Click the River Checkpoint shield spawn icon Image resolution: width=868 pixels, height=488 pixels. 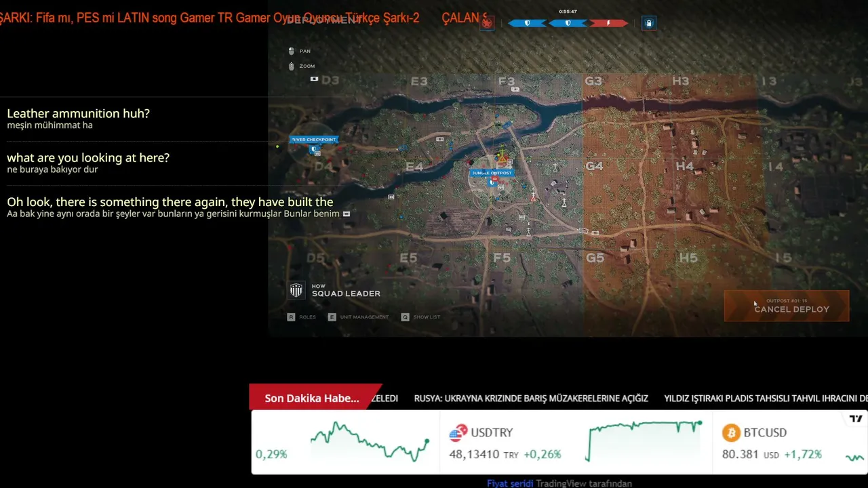(x=313, y=149)
